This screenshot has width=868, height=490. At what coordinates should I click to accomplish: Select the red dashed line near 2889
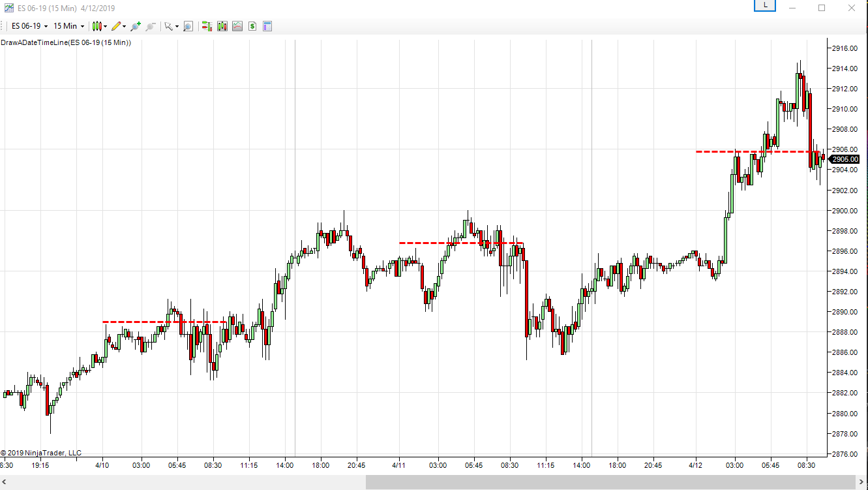(165, 322)
